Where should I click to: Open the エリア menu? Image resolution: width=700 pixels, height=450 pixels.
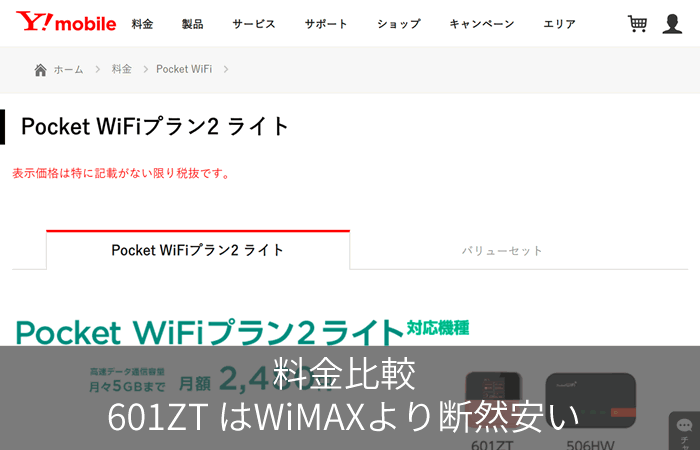pyautogui.click(x=559, y=24)
